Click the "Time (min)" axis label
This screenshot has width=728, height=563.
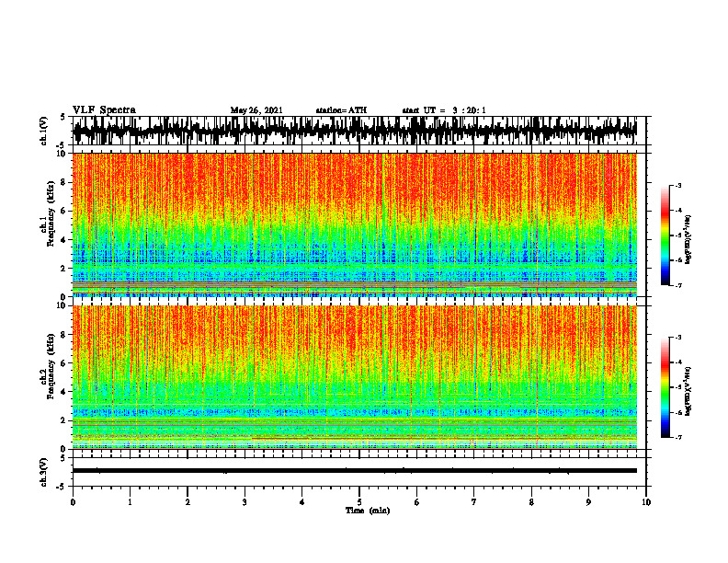click(368, 511)
